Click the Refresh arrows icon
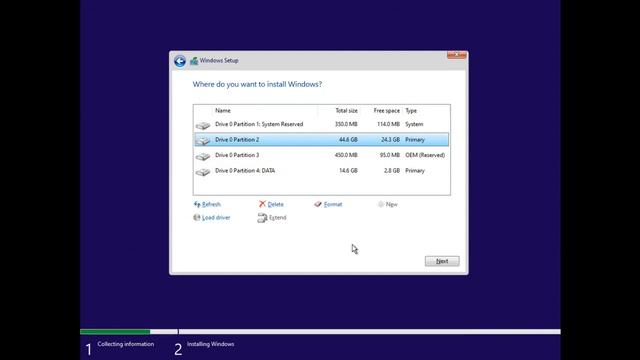The image size is (640, 360). (x=197, y=204)
